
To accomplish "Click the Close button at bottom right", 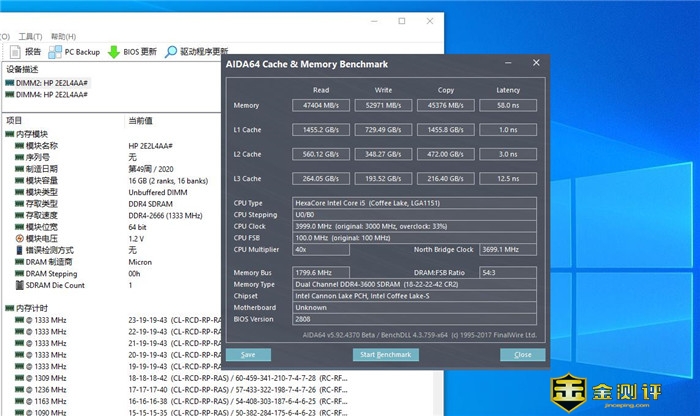I will [522, 355].
